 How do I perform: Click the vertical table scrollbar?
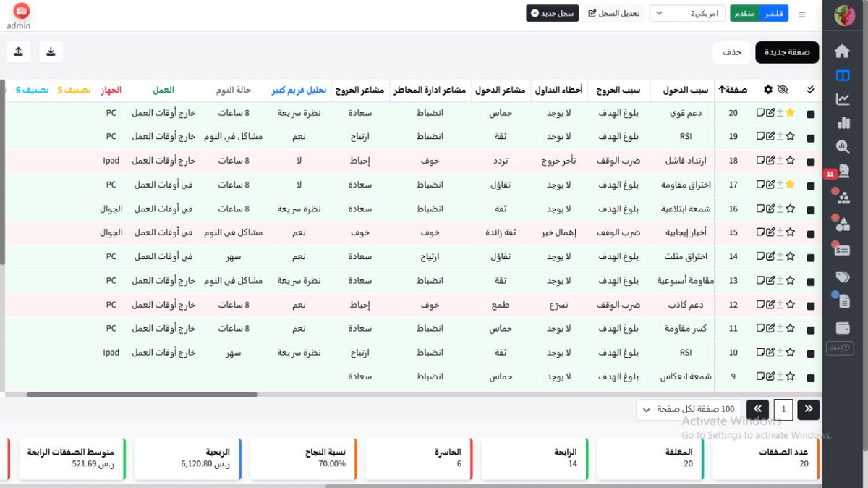pyautogui.click(x=2, y=174)
